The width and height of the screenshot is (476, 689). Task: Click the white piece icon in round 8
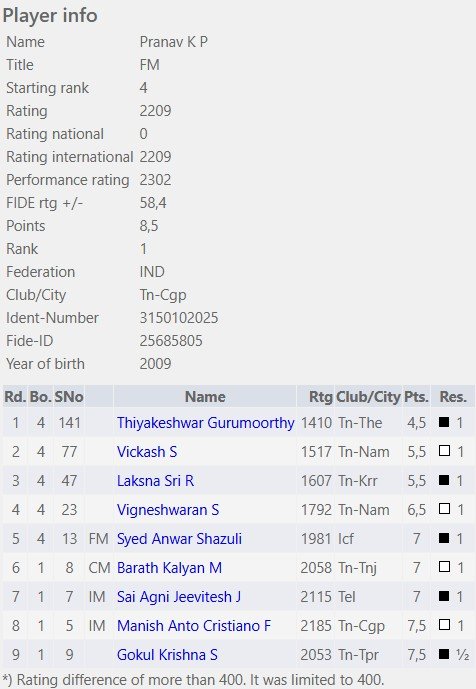point(444,625)
